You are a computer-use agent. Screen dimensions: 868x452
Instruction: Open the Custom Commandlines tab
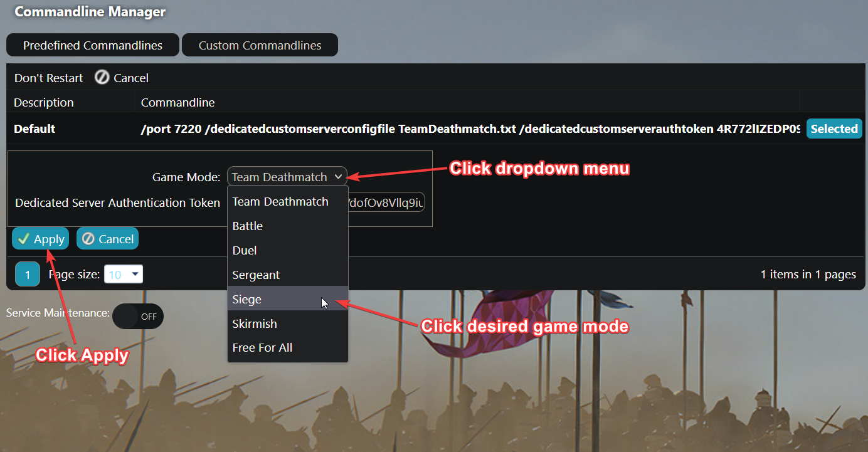[260, 45]
